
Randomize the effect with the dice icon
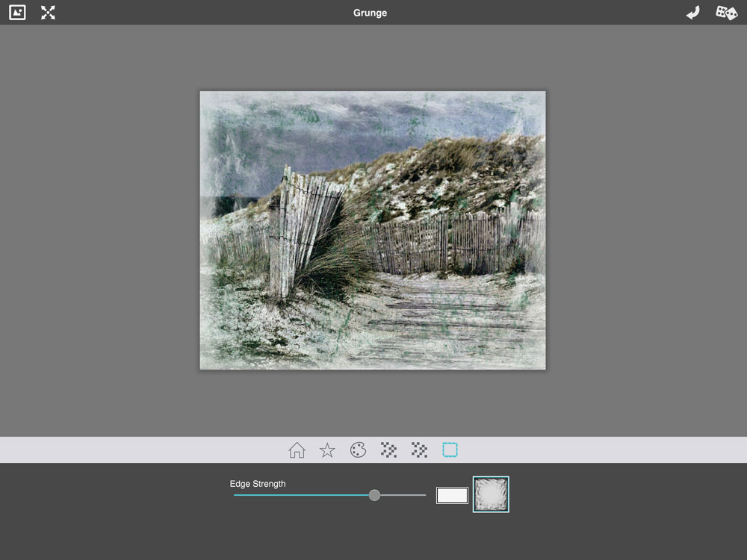726,13
